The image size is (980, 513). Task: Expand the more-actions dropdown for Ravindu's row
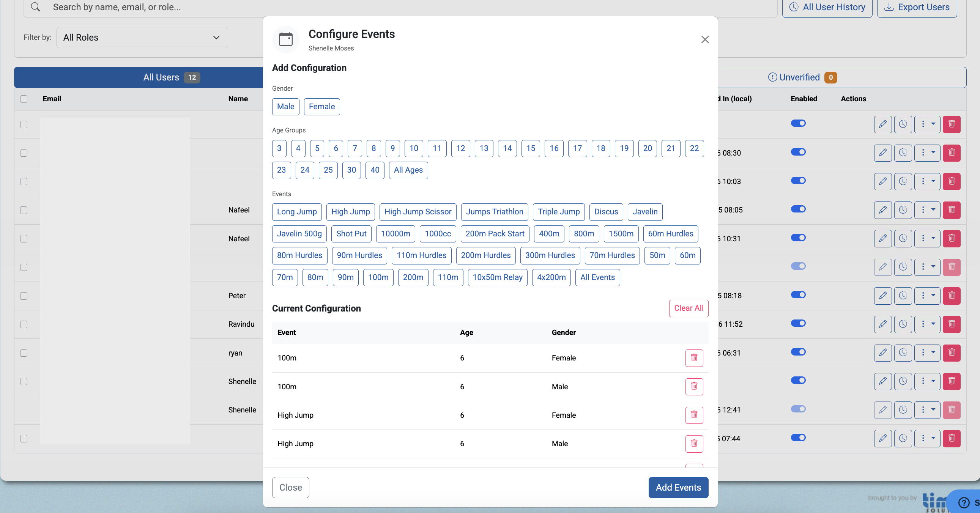pyautogui.click(x=927, y=324)
